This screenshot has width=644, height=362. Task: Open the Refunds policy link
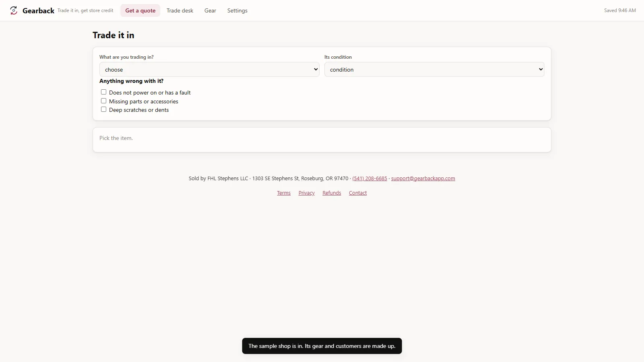coord(332,193)
